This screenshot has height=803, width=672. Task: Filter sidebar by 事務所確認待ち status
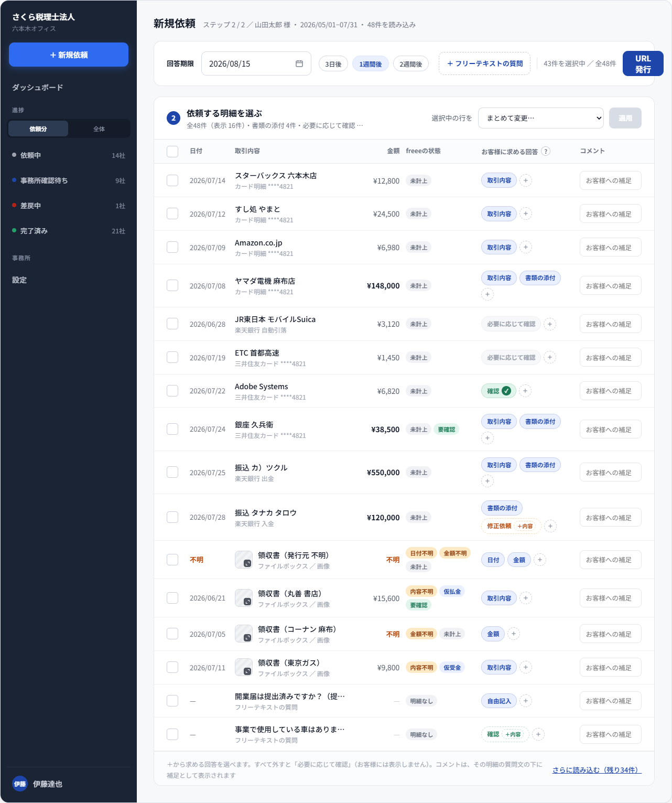pos(69,180)
